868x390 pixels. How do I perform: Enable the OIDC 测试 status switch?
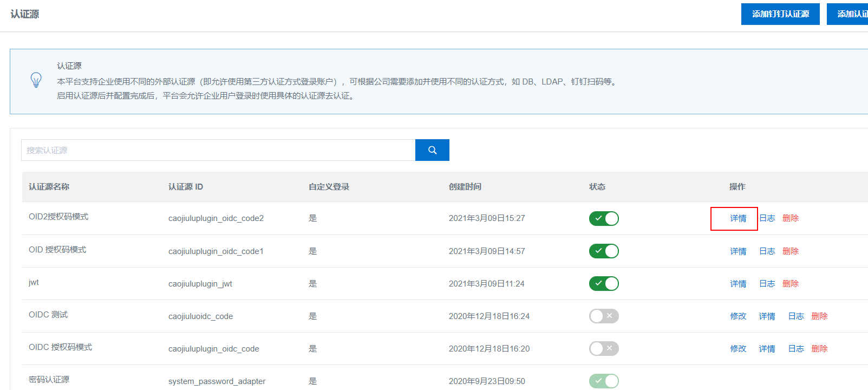(x=604, y=316)
